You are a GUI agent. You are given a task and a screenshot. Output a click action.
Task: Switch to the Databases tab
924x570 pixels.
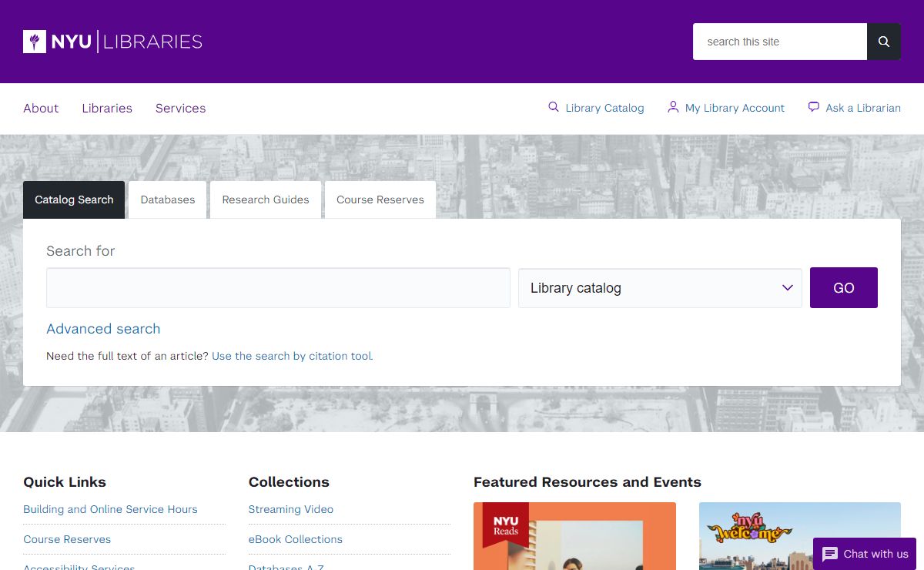click(x=168, y=199)
